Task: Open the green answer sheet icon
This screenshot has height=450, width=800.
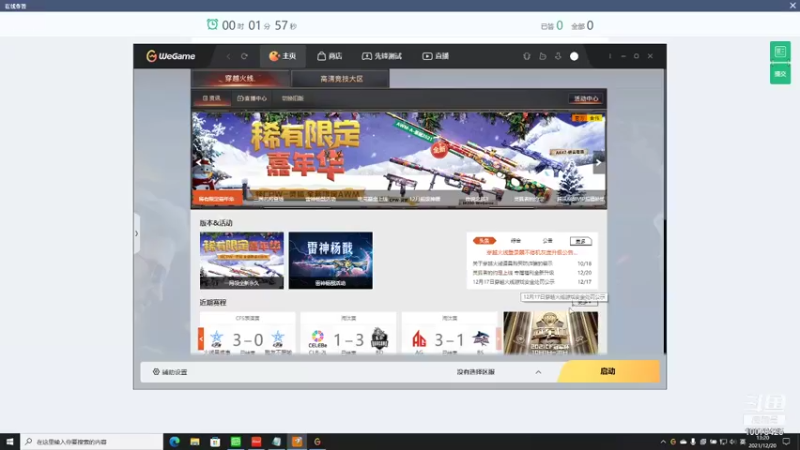Action: [x=780, y=52]
